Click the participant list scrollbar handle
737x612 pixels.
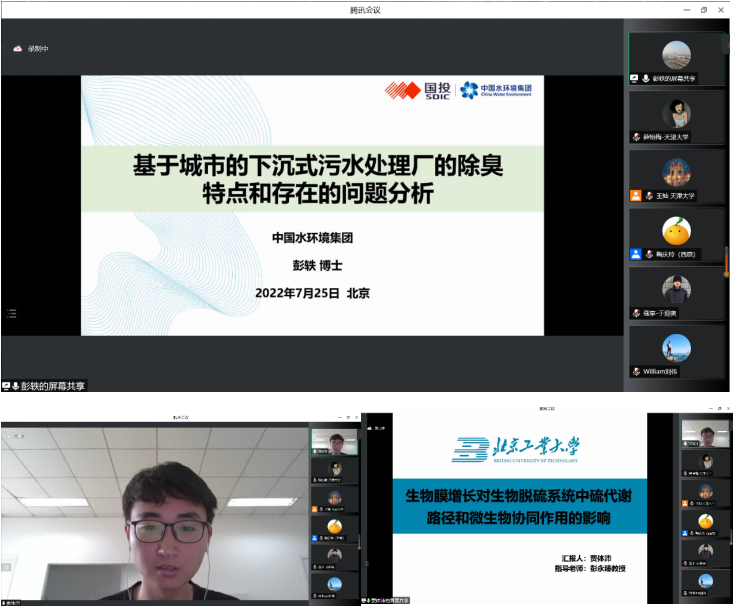pos(727,260)
